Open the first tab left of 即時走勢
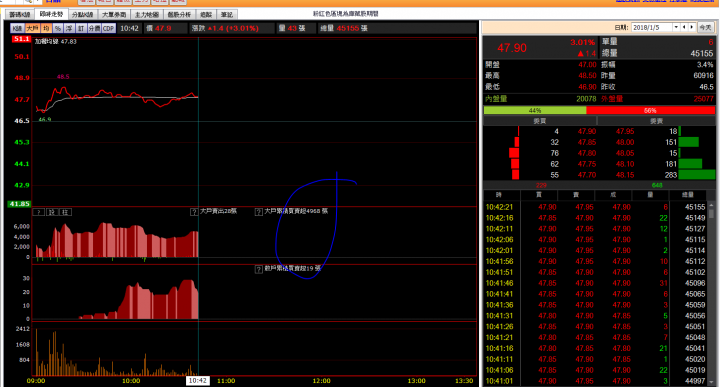Image resolution: width=720 pixels, height=387 pixels. [x=20, y=15]
